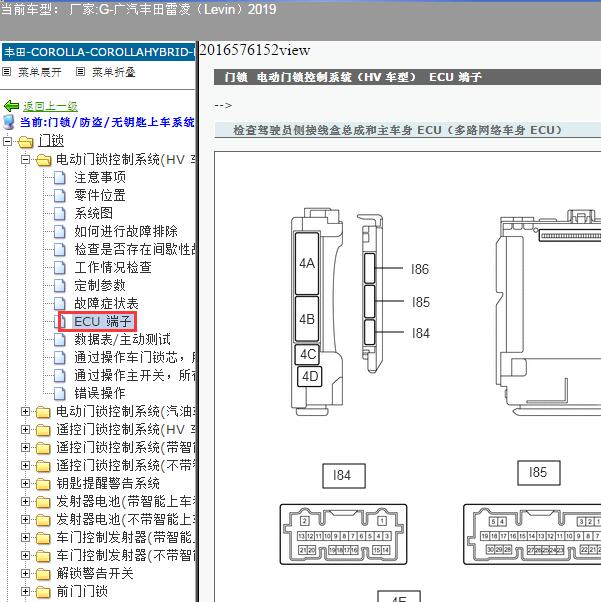This screenshot has height=602, width=601.
Task: Click the I85 connector label box
Action: (538, 473)
